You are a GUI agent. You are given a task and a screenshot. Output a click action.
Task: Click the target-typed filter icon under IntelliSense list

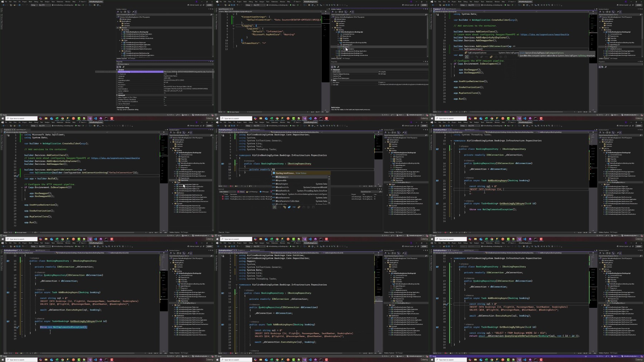[x=274, y=207]
